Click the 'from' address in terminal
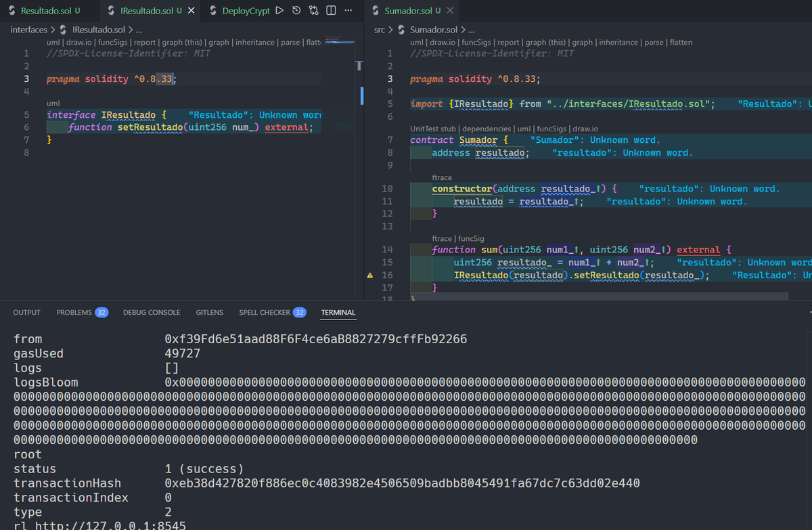Screen dimensions: 812x530 click(316, 339)
